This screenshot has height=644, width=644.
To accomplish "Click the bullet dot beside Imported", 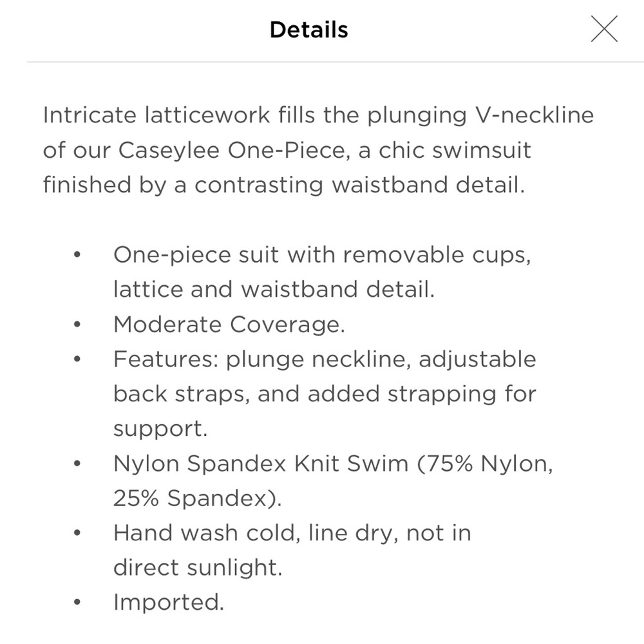I will (x=77, y=603).
